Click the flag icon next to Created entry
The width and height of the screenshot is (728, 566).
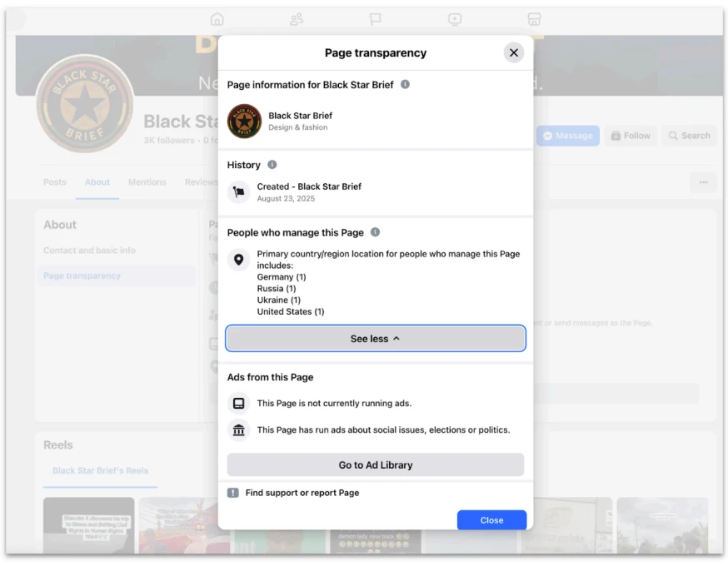(x=239, y=191)
